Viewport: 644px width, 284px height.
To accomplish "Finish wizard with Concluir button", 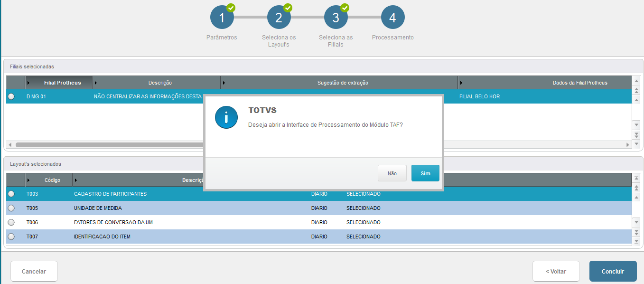I will pos(613,271).
